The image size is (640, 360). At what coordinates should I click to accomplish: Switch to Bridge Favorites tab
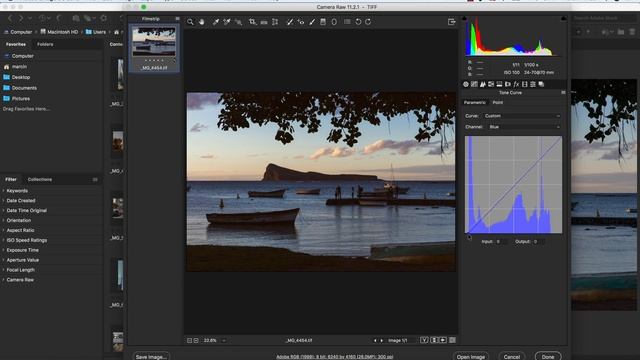tap(16, 44)
